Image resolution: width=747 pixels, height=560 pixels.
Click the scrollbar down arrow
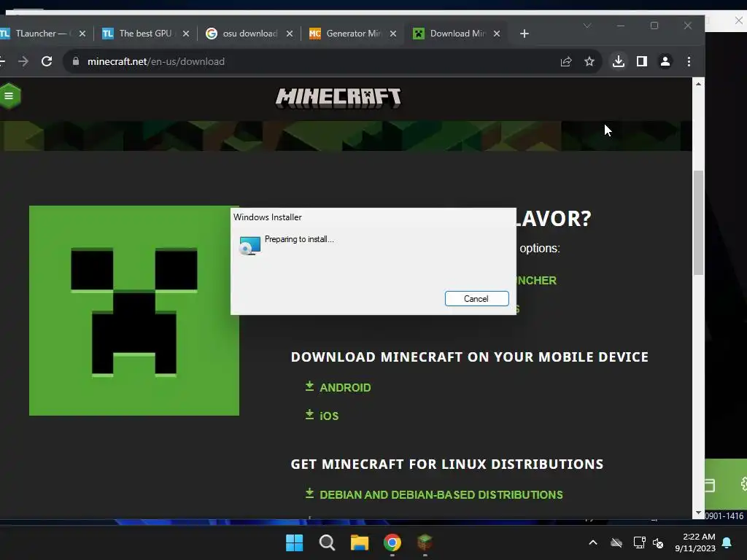[x=698, y=513]
